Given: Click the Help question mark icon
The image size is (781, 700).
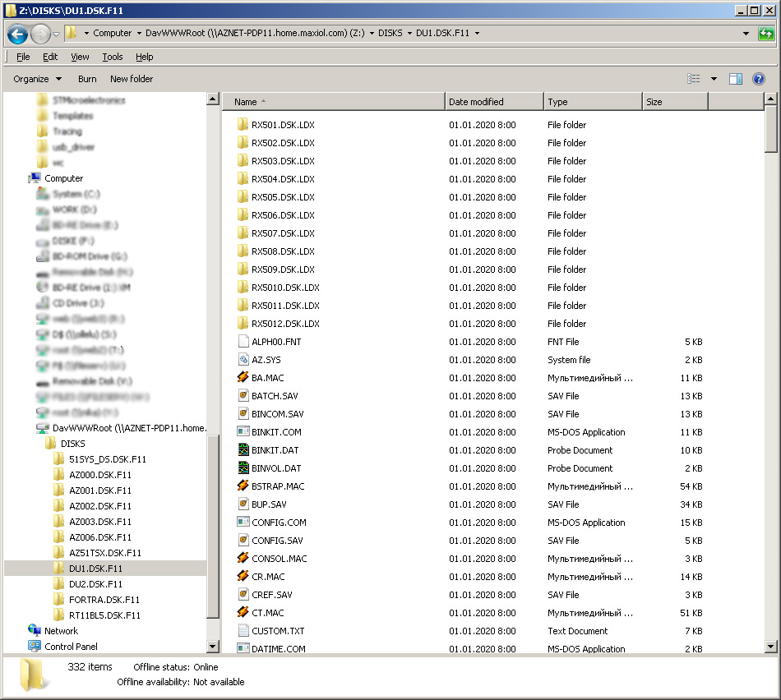Looking at the screenshot, I should pos(758,79).
